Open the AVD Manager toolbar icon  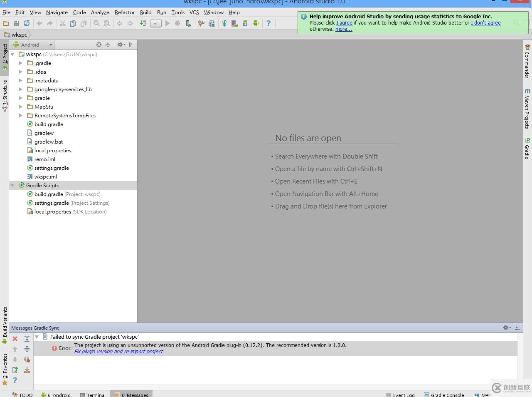pos(235,23)
